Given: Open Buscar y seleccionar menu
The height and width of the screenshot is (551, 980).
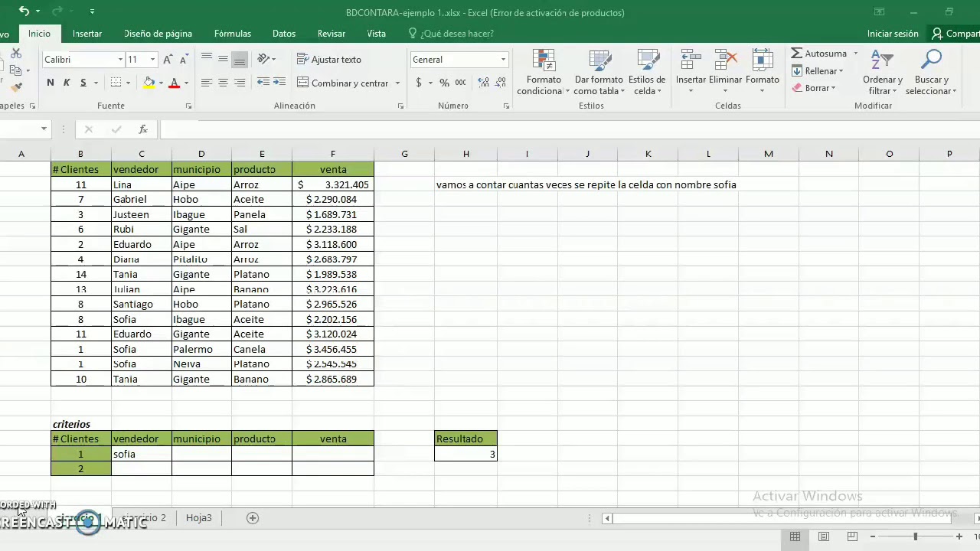Looking at the screenshot, I should [x=931, y=73].
